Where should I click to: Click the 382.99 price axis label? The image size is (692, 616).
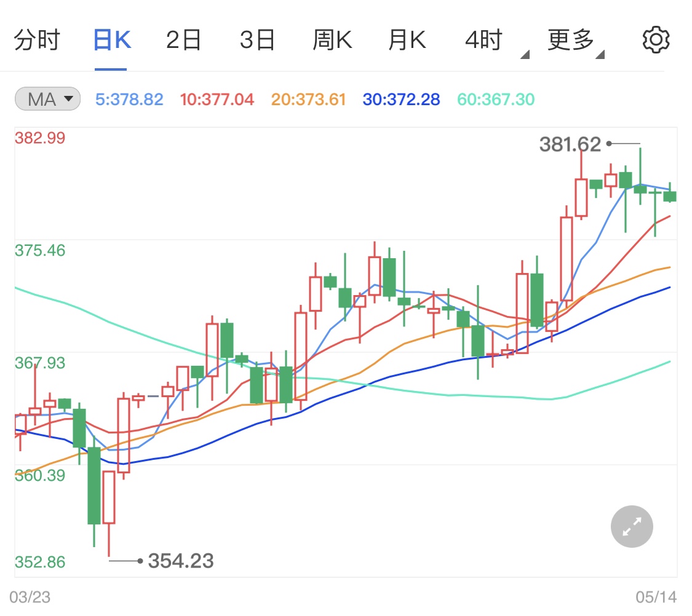pos(40,138)
